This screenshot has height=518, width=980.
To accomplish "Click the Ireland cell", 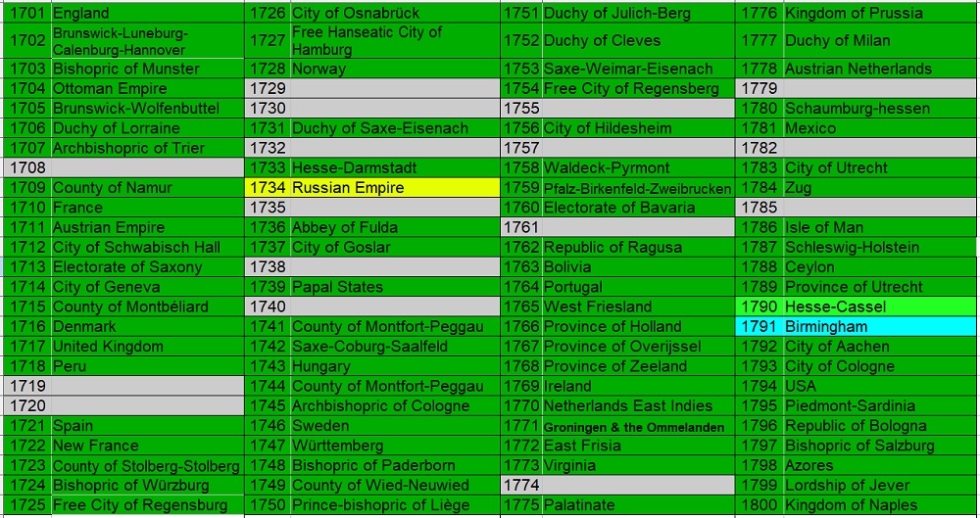I will (x=638, y=386).
